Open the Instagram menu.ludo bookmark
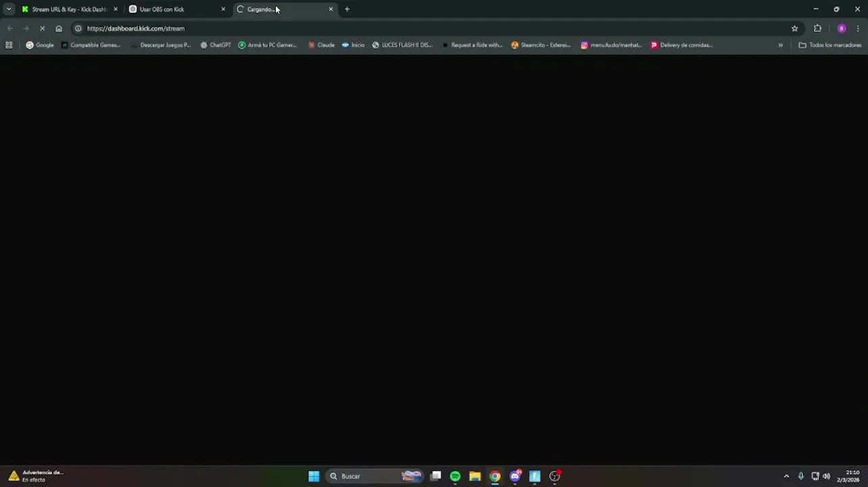868x487 pixels. [611, 45]
